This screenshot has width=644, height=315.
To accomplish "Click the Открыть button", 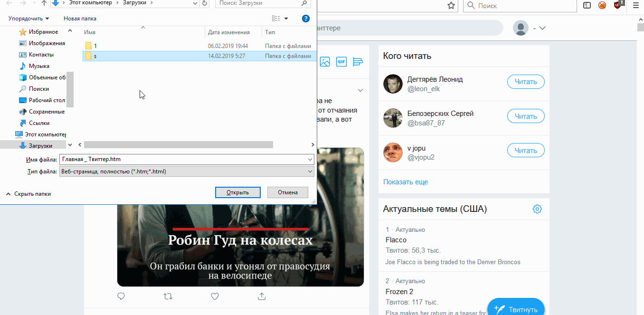I will 238,192.
